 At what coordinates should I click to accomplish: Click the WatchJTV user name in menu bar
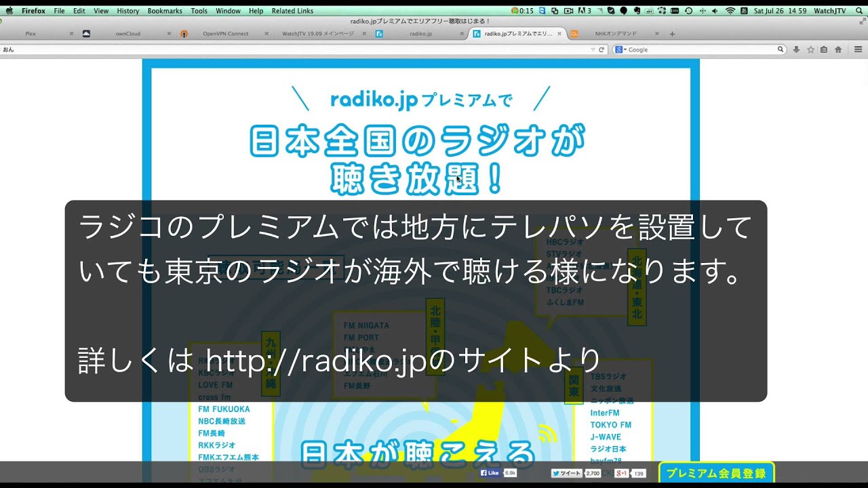[x=830, y=11]
